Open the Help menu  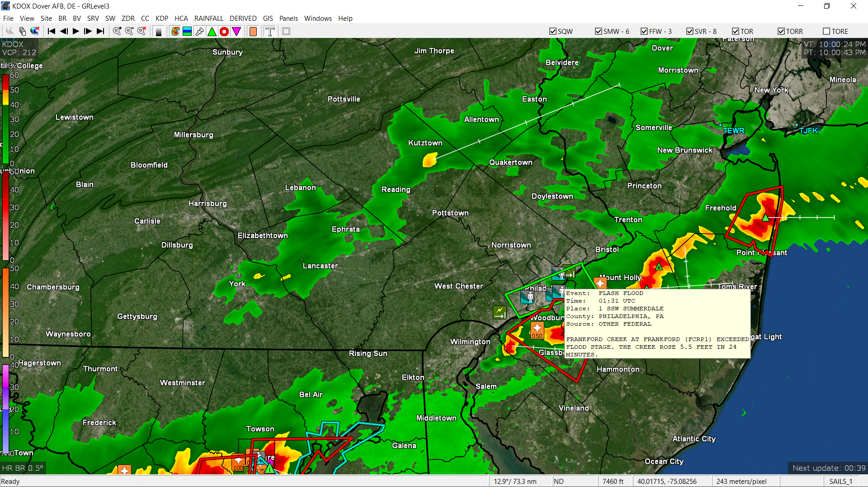click(x=345, y=19)
